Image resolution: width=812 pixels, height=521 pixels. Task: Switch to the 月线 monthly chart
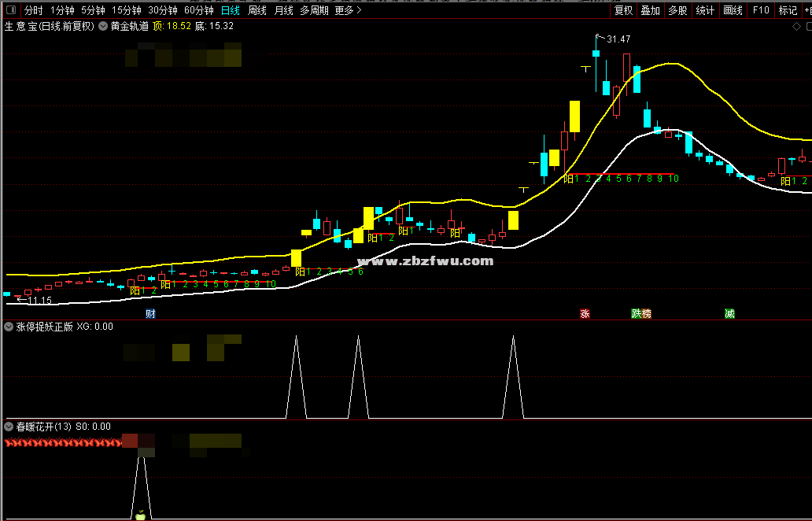284,10
